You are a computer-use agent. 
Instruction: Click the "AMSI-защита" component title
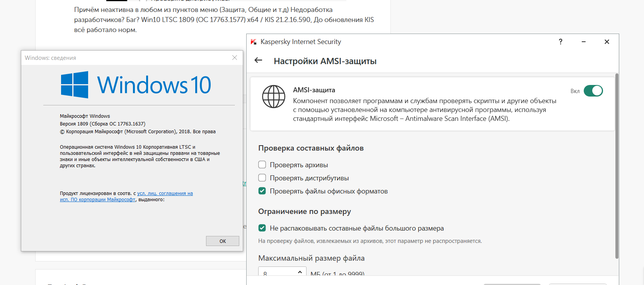(314, 90)
